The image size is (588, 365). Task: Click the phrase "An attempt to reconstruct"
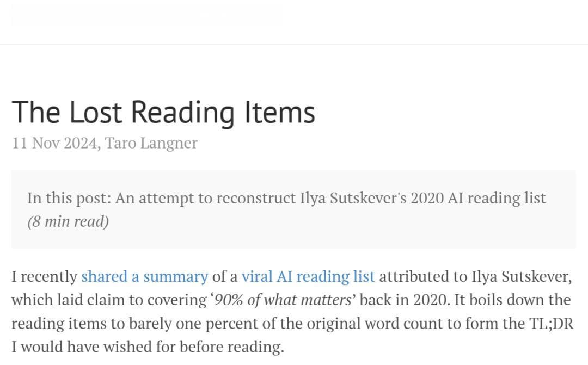[x=205, y=198]
